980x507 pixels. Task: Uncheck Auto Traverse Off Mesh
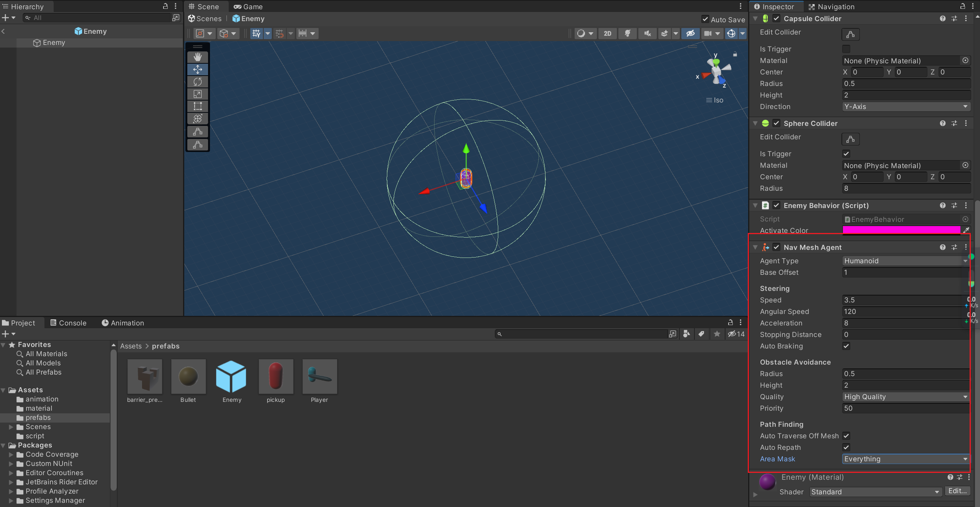(x=846, y=436)
